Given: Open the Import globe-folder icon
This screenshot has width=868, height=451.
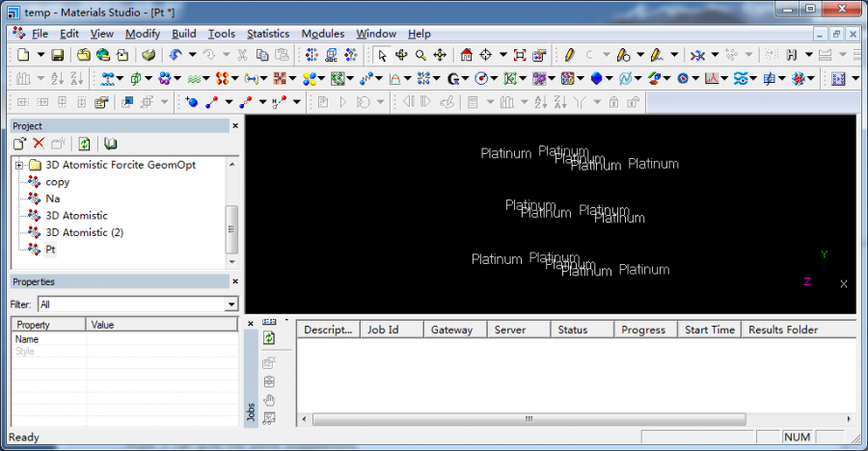Looking at the screenshot, I should pyautogui.click(x=103, y=55).
